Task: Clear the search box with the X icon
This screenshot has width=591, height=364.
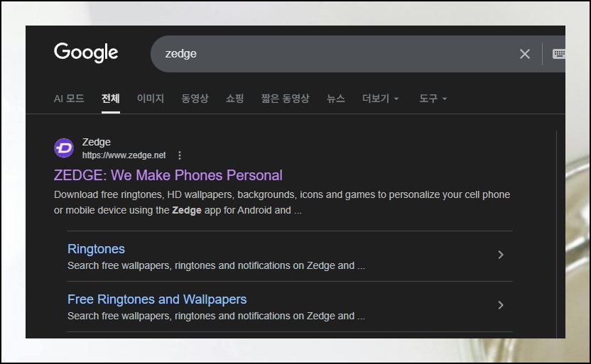Action: (525, 54)
